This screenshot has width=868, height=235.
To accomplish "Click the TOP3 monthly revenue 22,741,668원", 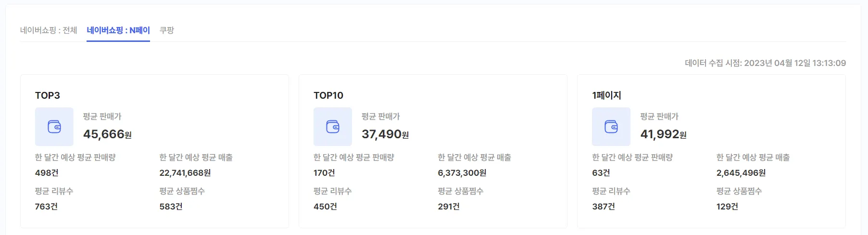I will 185,173.
